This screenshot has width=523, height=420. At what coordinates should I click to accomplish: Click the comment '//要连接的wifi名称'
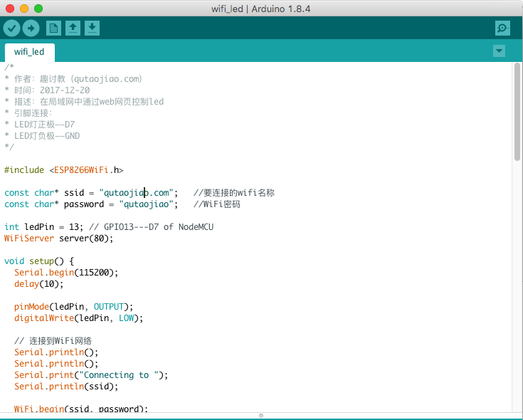(234, 193)
